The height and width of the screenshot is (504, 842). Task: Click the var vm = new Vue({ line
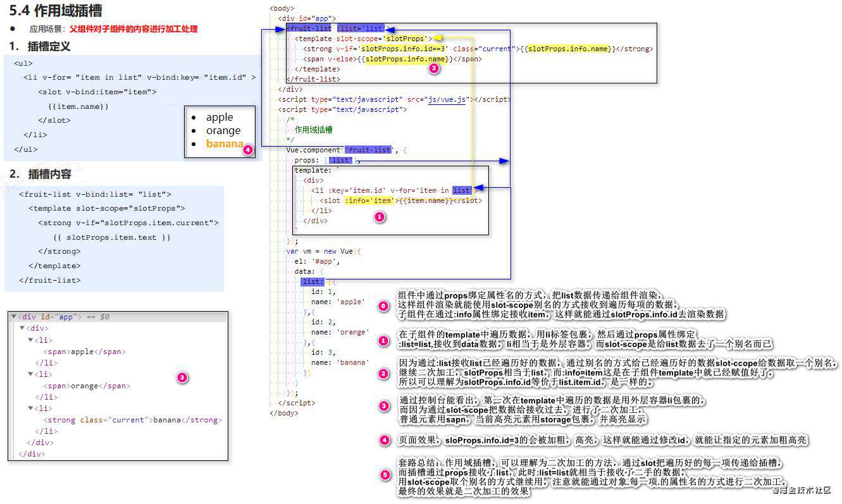pos(323,251)
